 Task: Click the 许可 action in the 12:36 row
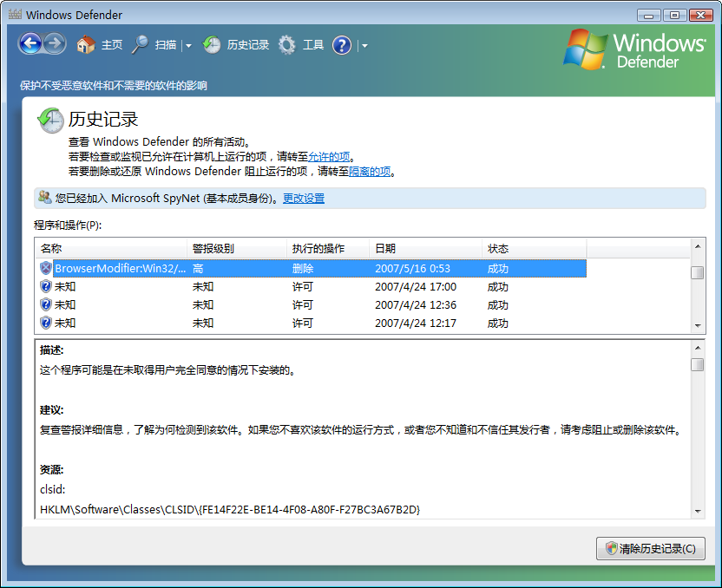(x=303, y=305)
